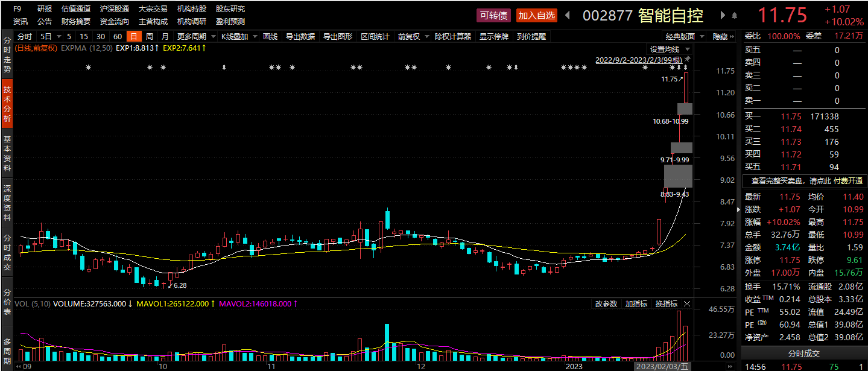The height and width of the screenshot is (371, 868).
Task: Close the VOL indicator panel
Action: [686, 303]
